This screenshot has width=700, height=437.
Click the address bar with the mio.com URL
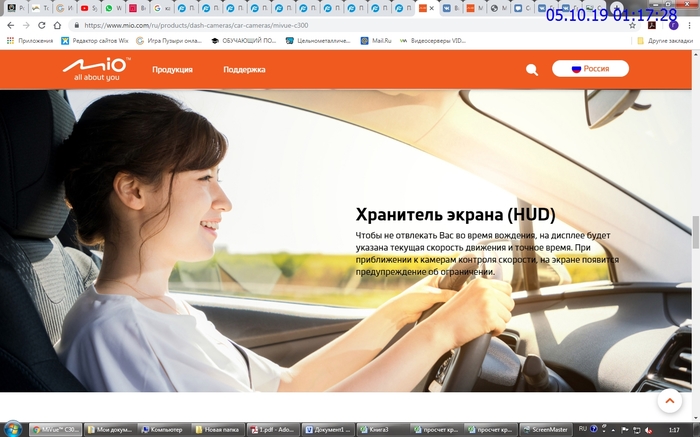coord(300,25)
